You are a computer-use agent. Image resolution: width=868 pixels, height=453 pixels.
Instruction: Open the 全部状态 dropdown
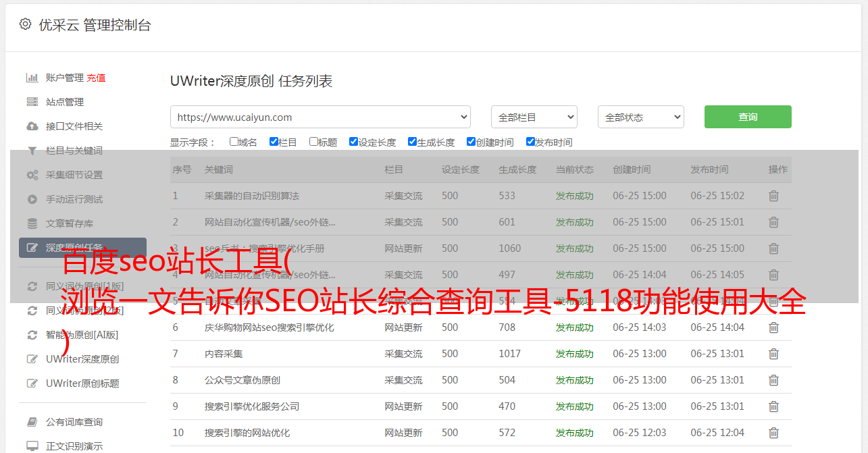point(641,117)
